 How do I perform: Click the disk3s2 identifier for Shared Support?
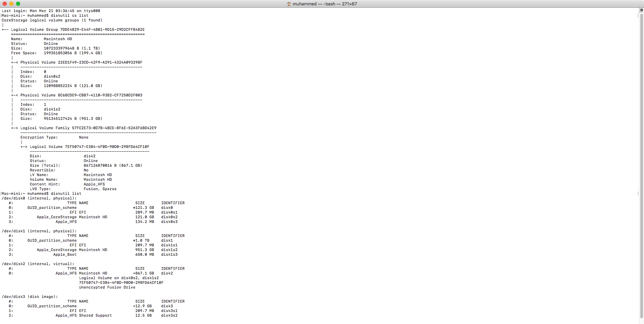(x=169, y=315)
